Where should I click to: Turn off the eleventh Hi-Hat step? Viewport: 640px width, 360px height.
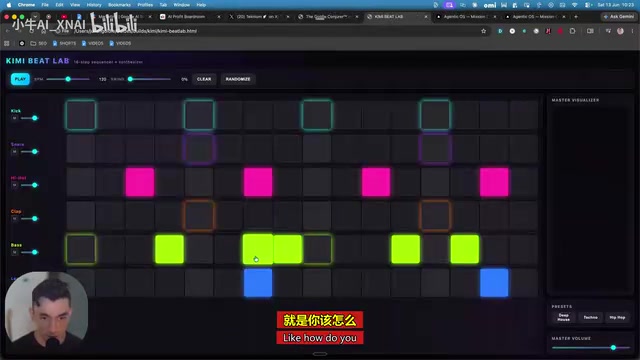click(x=376, y=182)
